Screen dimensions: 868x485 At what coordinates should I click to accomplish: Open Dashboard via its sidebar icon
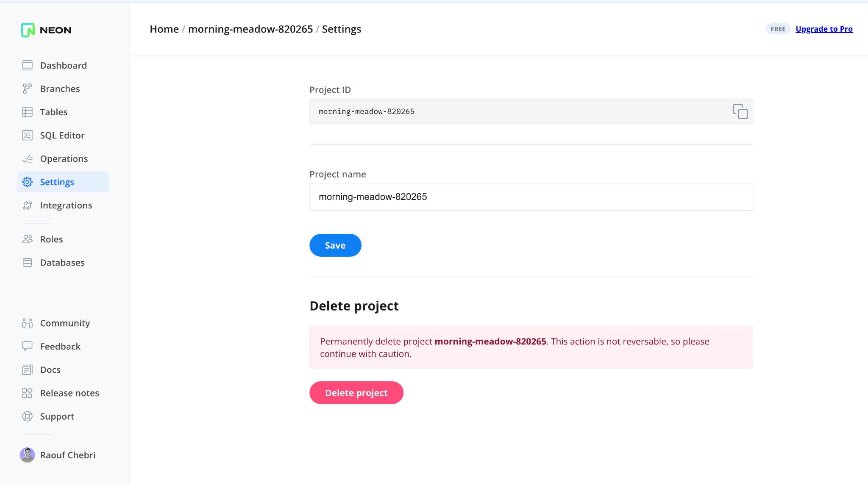coord(28,65)
